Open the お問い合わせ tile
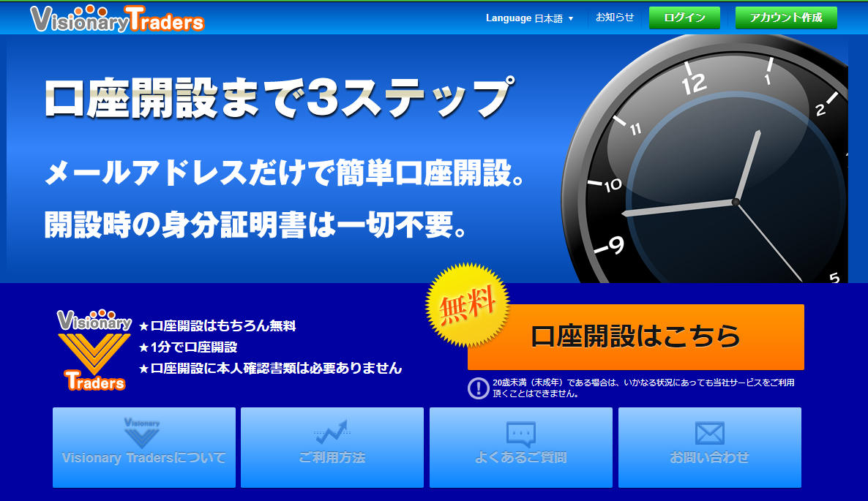The width and height of the screenshot is (868, 501). tap(710, 448)
